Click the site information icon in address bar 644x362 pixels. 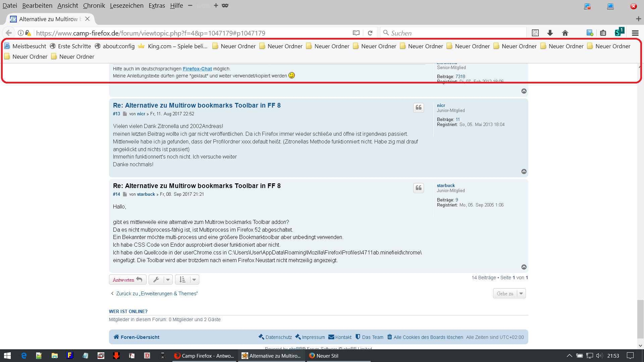click(x=21, y=33)
